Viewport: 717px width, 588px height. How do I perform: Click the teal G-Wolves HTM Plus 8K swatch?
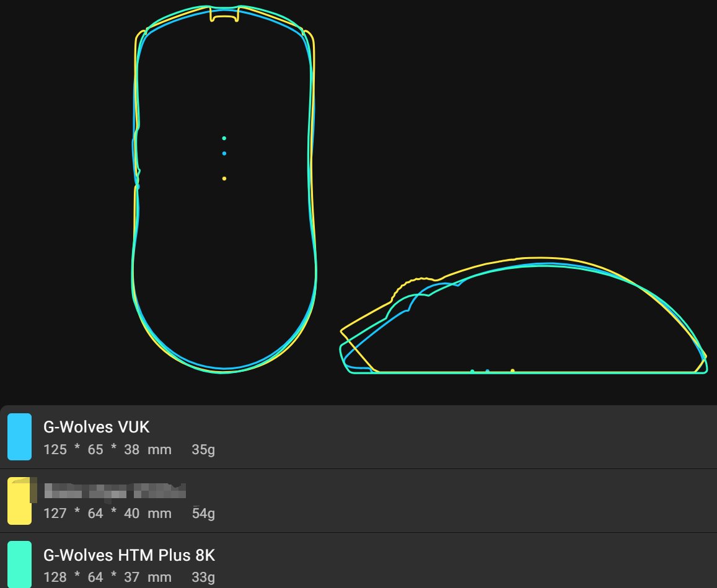(20, 564)
